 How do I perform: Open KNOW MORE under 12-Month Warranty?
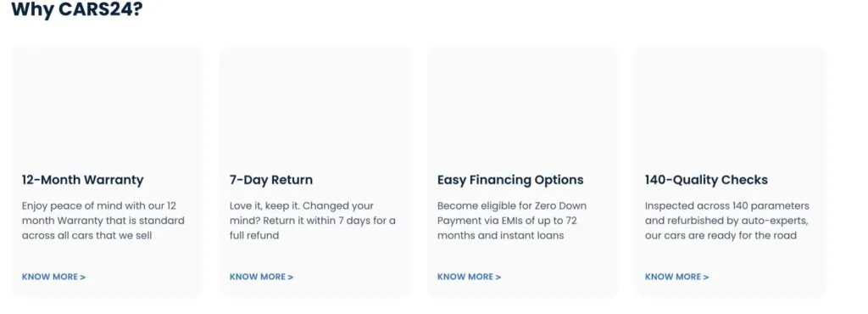click(x=53, y=277)
